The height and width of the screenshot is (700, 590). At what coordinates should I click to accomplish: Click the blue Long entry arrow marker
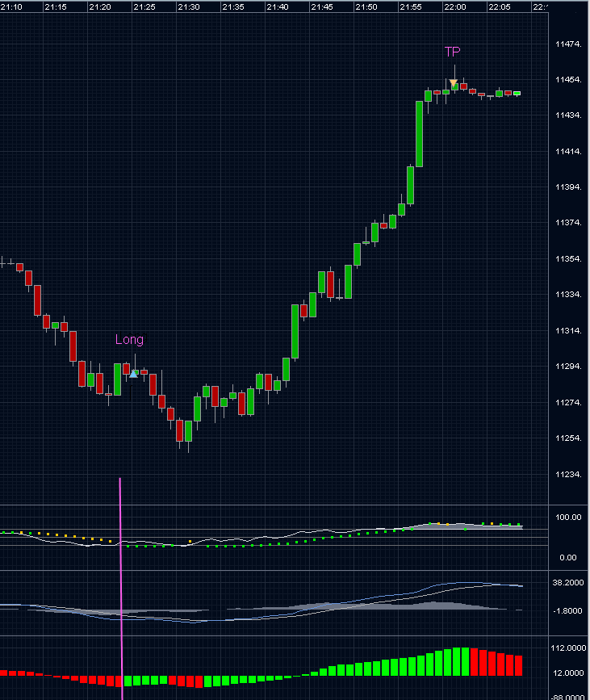(133, 374)
